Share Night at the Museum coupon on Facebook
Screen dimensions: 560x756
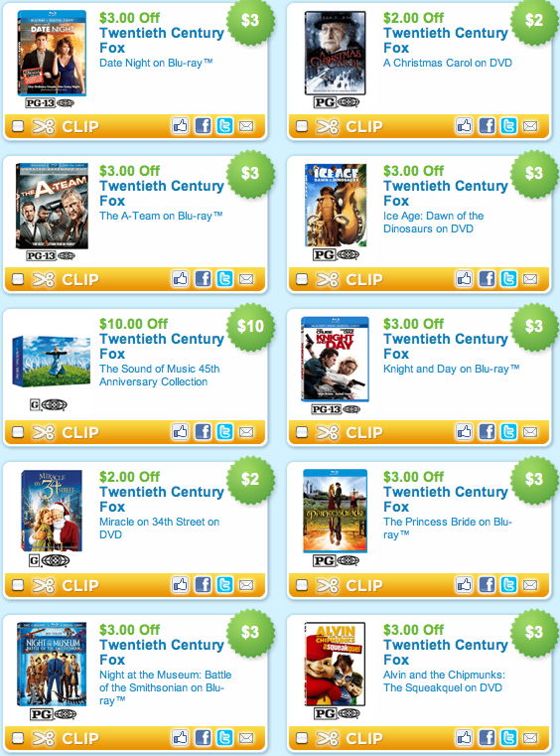203,738
